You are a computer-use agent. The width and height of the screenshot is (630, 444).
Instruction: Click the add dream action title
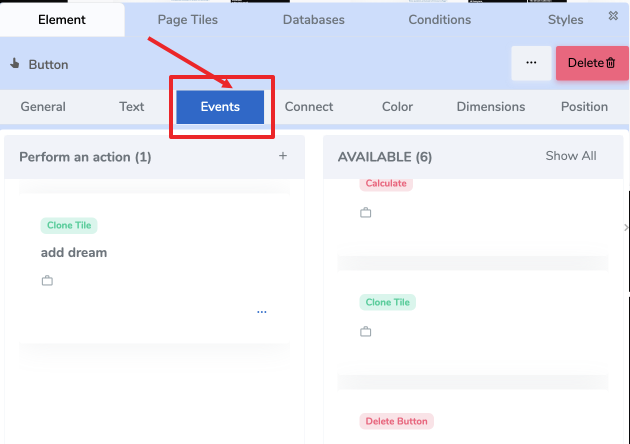pos(74,253)
